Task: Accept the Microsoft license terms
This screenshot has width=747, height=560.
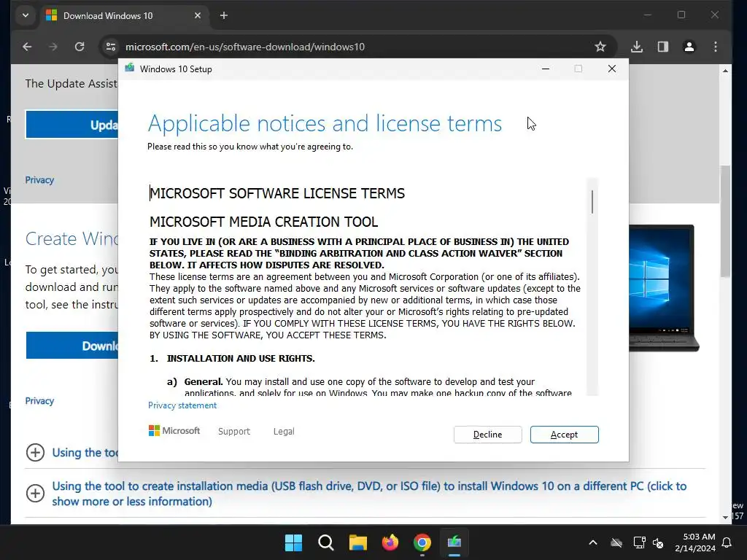Action: tap(564, 435)
